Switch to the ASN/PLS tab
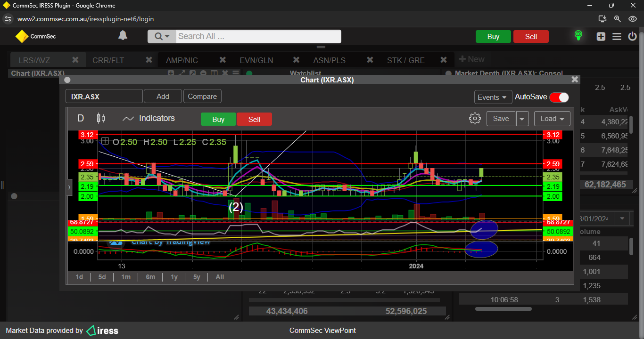Image resolution: width=644 pixels, height=339 pixels. (330, 60)
